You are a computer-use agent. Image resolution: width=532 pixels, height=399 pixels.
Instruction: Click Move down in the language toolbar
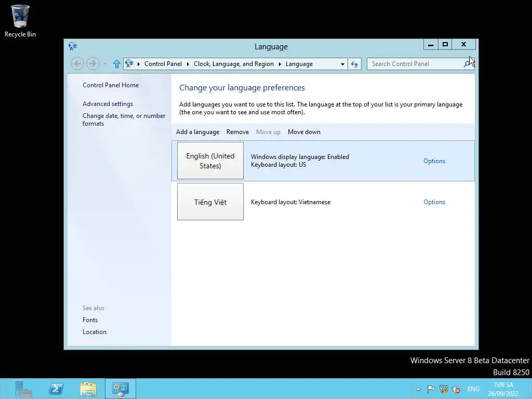click(304, 132)
